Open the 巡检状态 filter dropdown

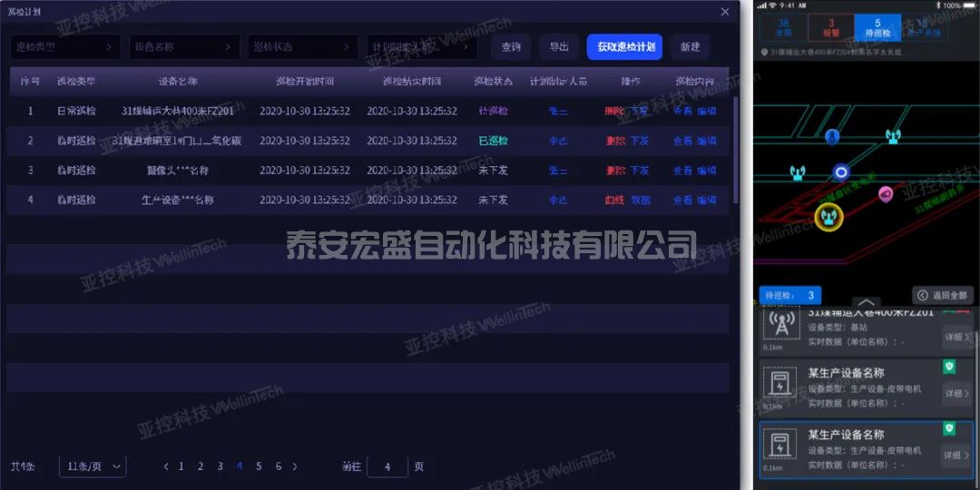[302, 47]
